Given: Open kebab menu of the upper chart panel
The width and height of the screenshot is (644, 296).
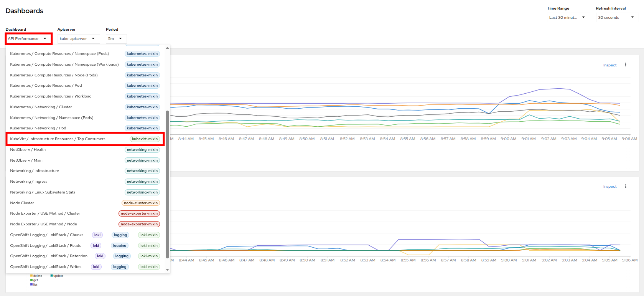Looking at the screenshot, I should click(625, 65).
